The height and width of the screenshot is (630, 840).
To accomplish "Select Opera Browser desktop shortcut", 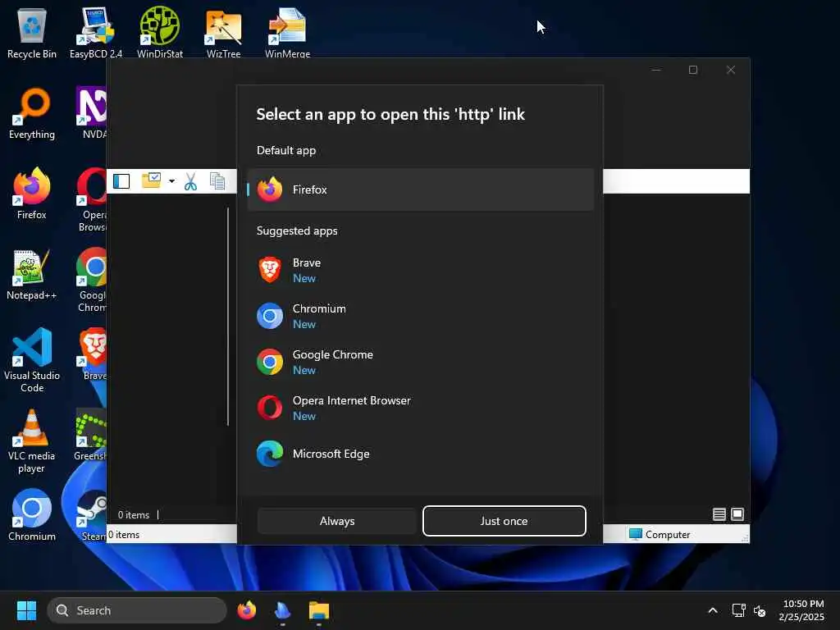I will [x=91, y=200].
